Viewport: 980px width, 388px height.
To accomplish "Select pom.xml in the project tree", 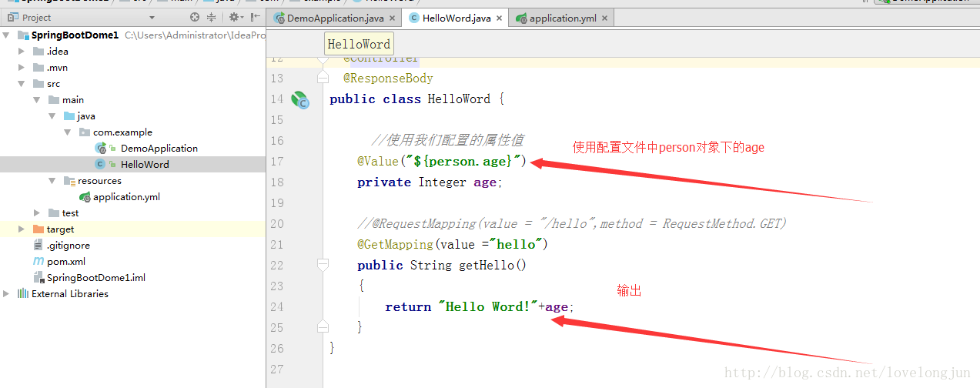I will coord(66,261).
